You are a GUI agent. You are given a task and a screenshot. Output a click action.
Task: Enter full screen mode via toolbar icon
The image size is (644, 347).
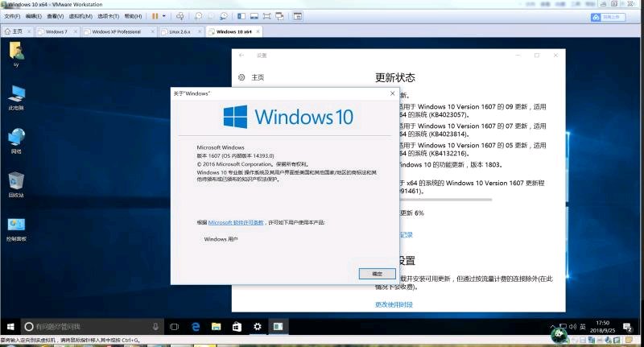pos(267,16)
